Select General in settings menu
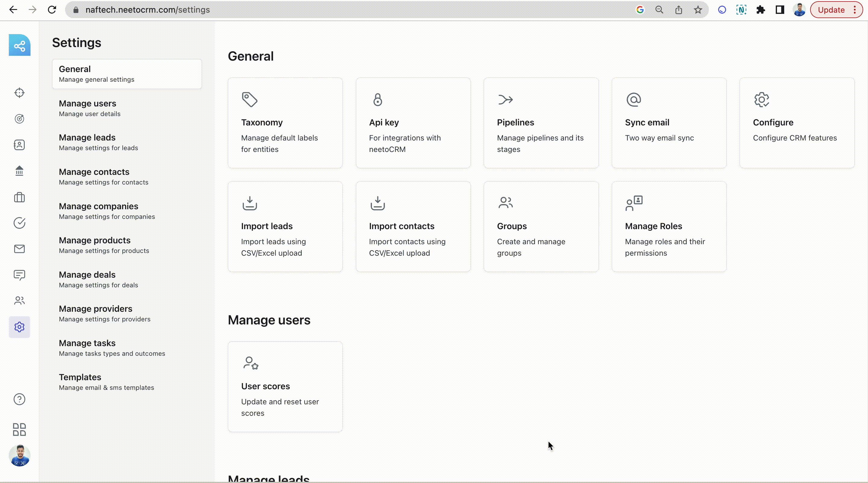The height and width of the screenshot is (483, 868). click(x=127, y=74)
